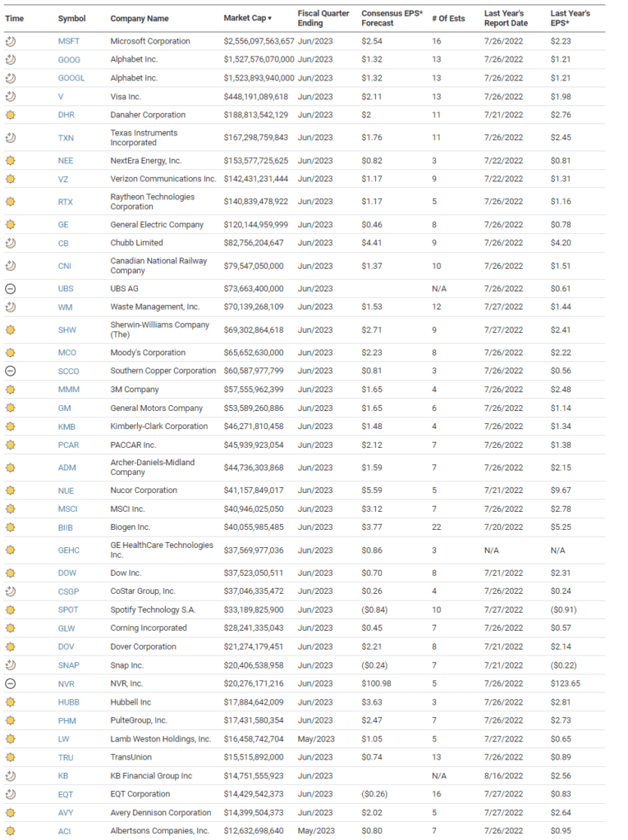Image resolution: width=628 pixels, height=840 pixels.
Task: Click the moon icon beside CB
Action: tap(10, 243)
